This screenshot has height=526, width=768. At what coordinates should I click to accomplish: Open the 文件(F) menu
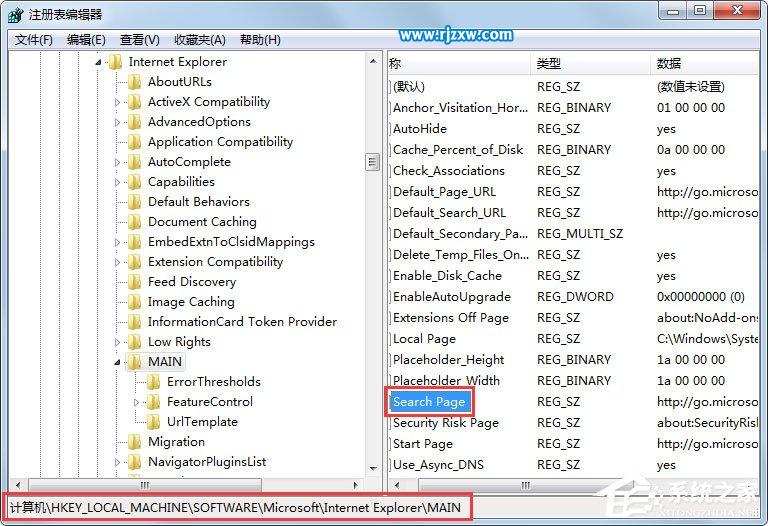(34, 40)
